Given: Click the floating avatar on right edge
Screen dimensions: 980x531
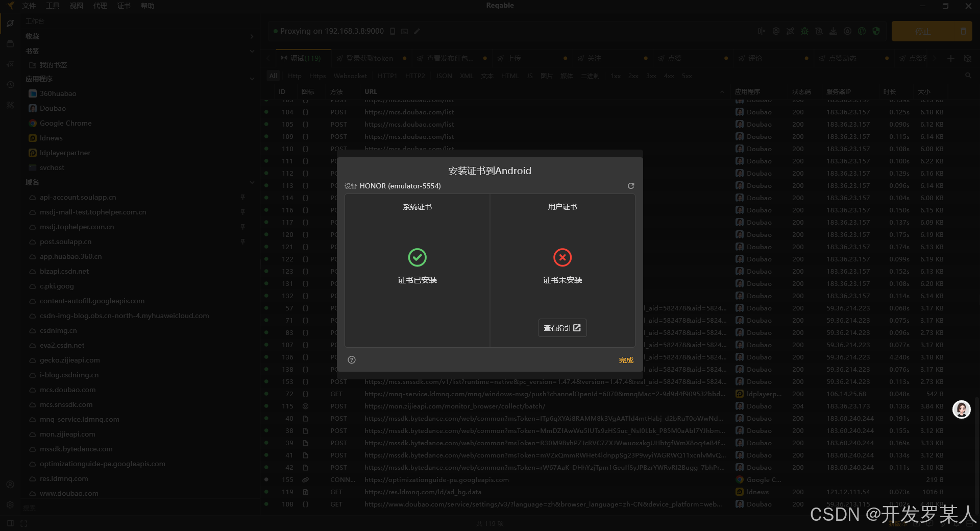Looking at the screenshot, I should click(962, 409).
